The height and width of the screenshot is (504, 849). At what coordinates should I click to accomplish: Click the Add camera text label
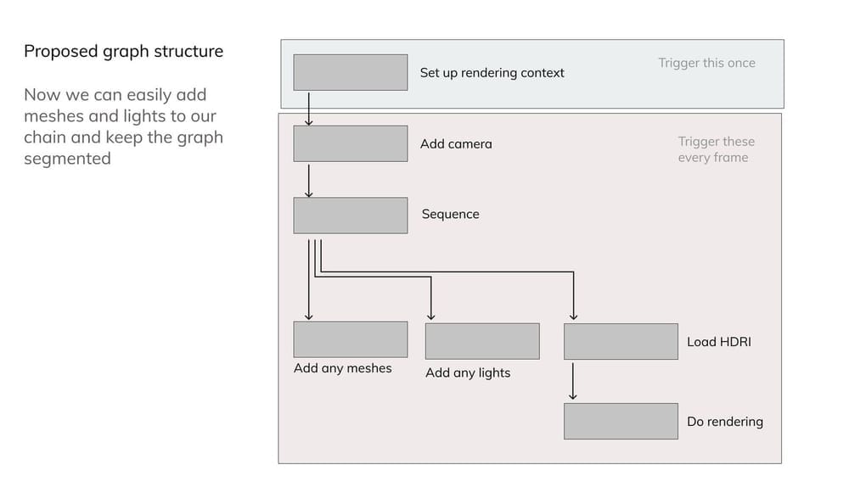(456, 144)
